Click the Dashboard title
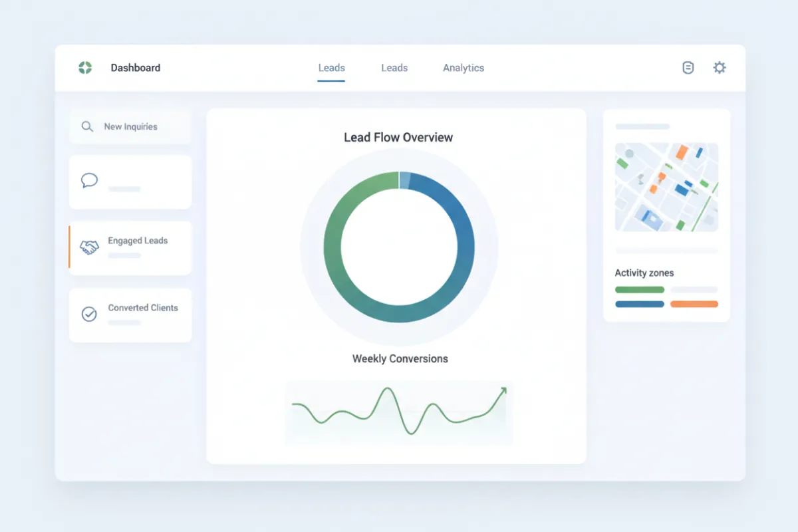This screenshot has width=798, height=532. point(136,68)
